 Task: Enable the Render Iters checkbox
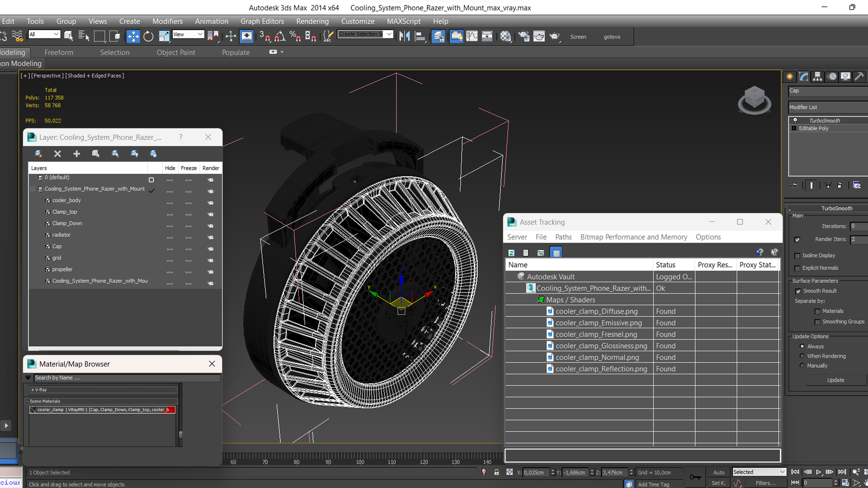click(x=797, y=239)
